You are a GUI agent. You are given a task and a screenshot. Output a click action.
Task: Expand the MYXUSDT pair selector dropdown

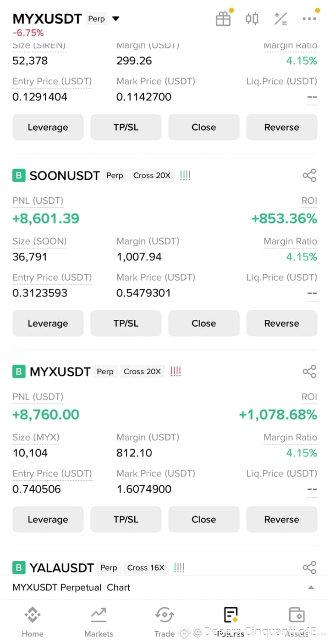tap(116, 19)
